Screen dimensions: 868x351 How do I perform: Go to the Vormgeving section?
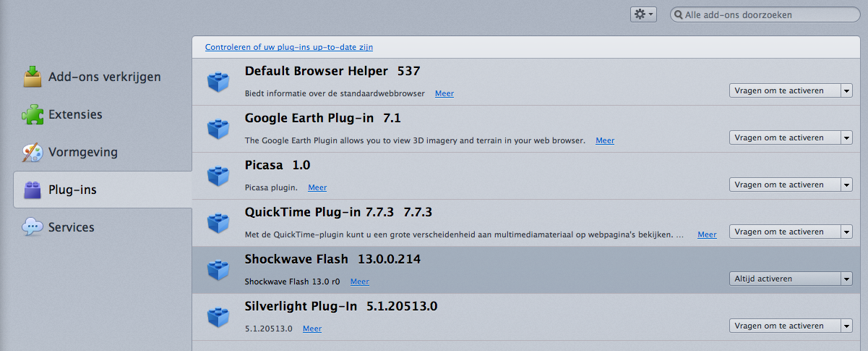(82, 152)
